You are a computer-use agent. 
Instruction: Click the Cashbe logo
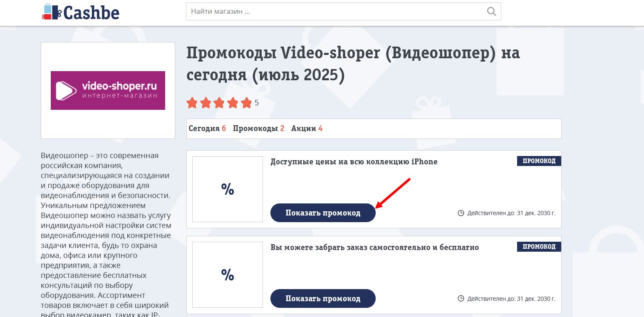(x=80, y=12)
